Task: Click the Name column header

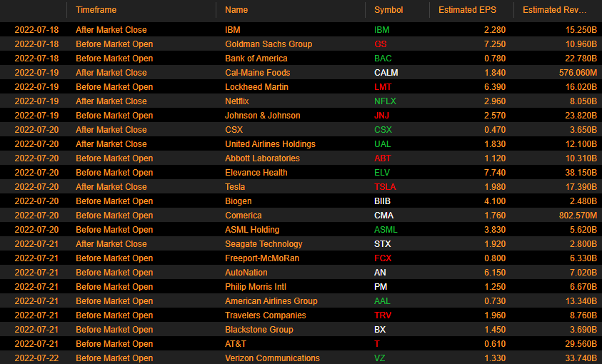Action: pos(236,10)
